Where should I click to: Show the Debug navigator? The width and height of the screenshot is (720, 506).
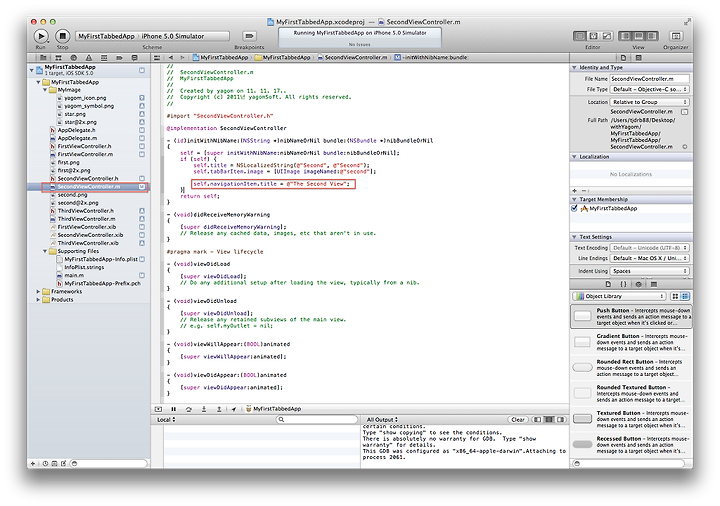click(104, 58)
